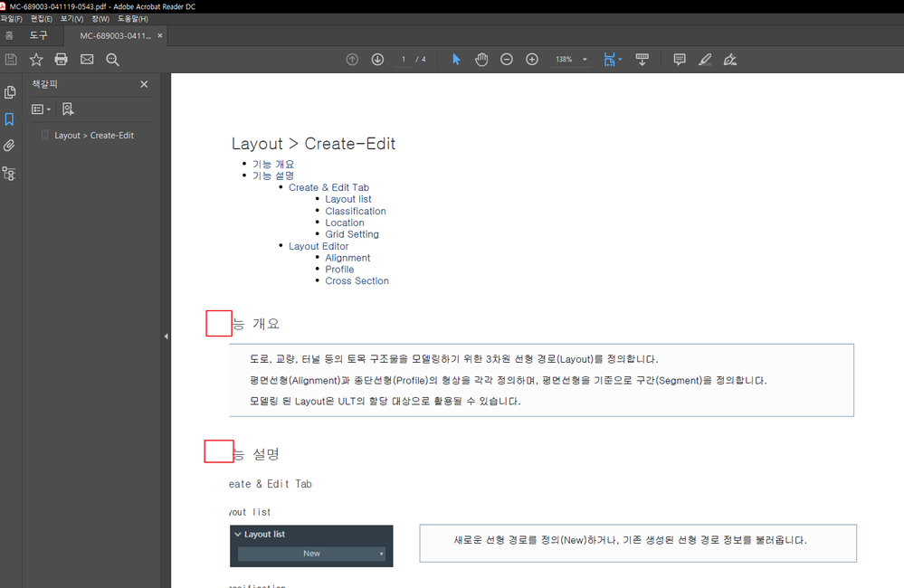Image resolution: width=904 pixels, height=588 pixels.
Task: Click the Layout > Create-Edit page heading
Action: [314, 144]
